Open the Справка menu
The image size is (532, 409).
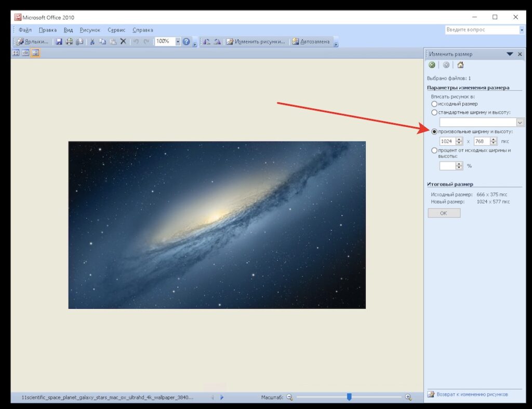point(143,30)
